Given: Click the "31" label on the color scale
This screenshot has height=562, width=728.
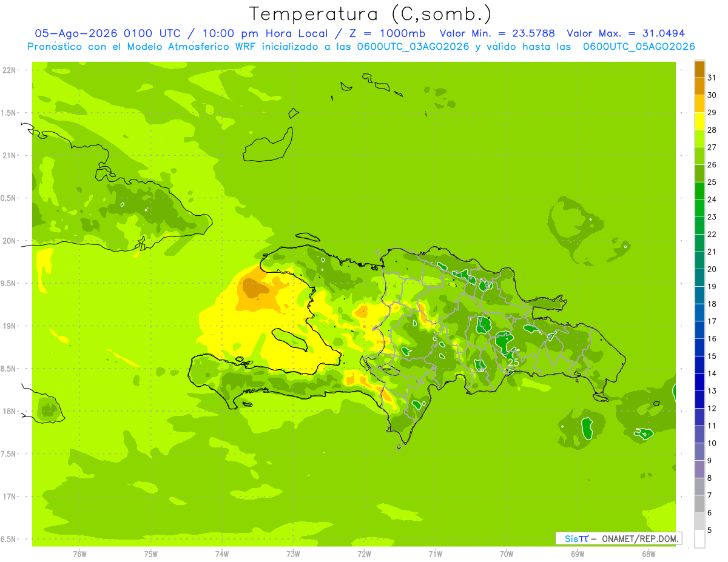Looking at the screenshot, I should 712,78.
